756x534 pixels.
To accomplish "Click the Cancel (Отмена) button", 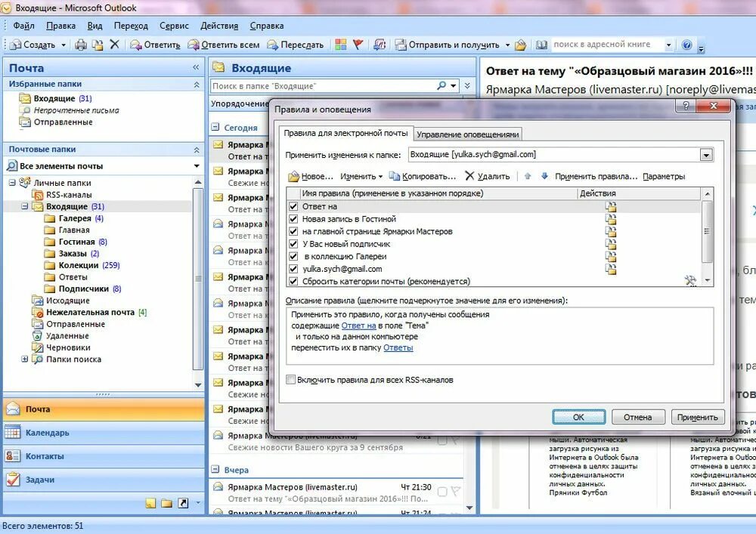I will [638, 417].
